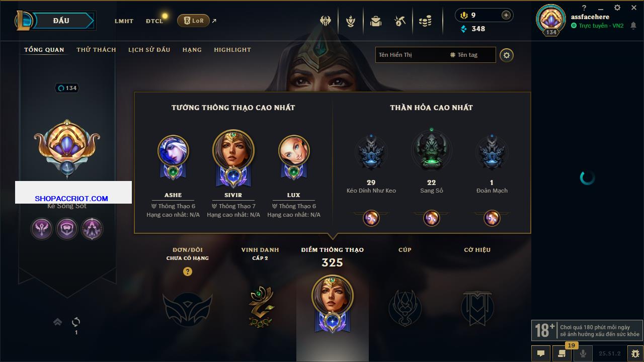Screen dimensions: 644x362
Task: Open the chat bubble icon
Action: click(541, 353)
